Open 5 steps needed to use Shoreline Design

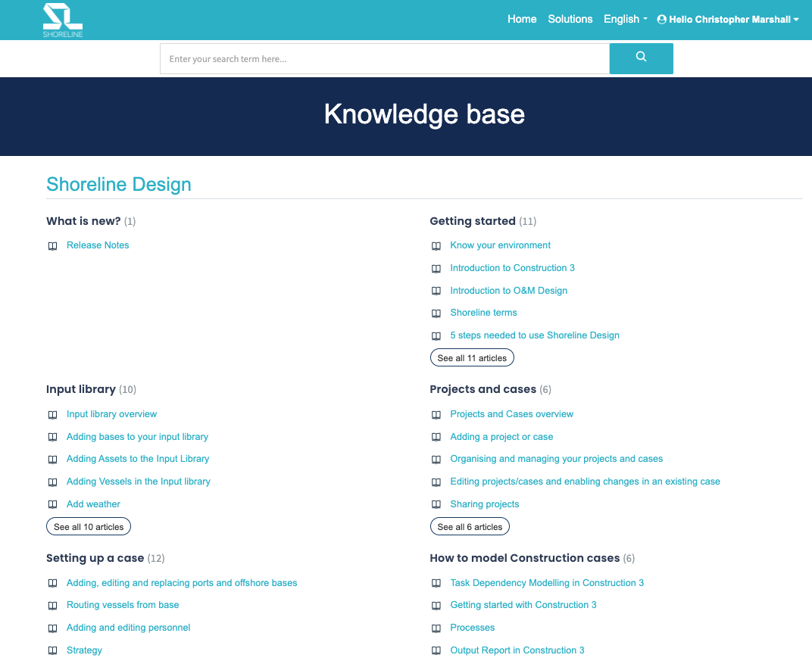(x=535, y=335)
